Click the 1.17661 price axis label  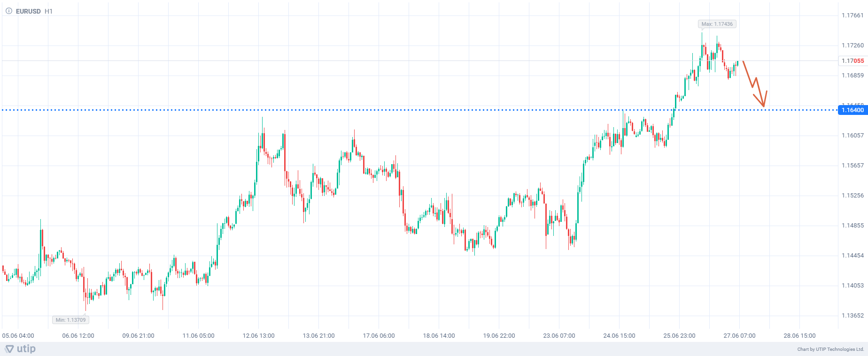pos(852,15)
